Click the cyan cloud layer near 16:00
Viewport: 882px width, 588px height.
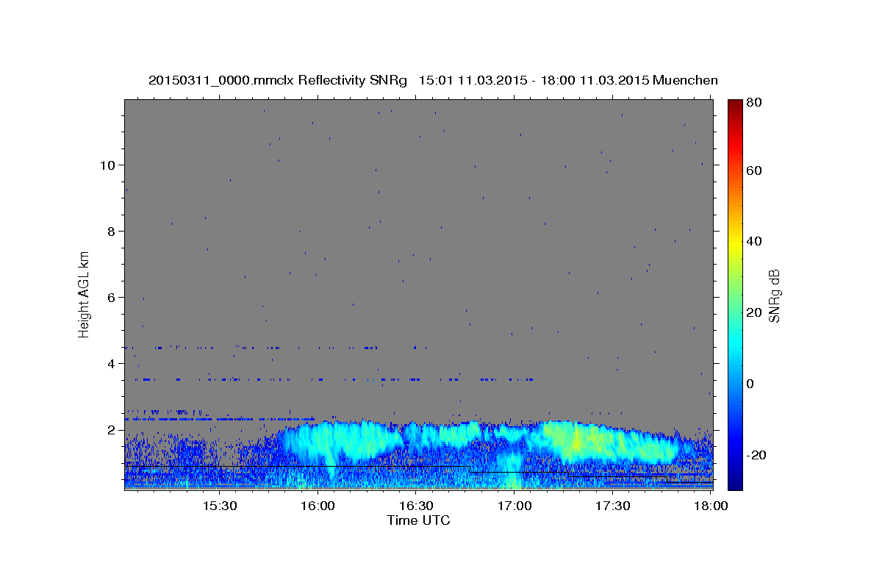click(331, 441)
